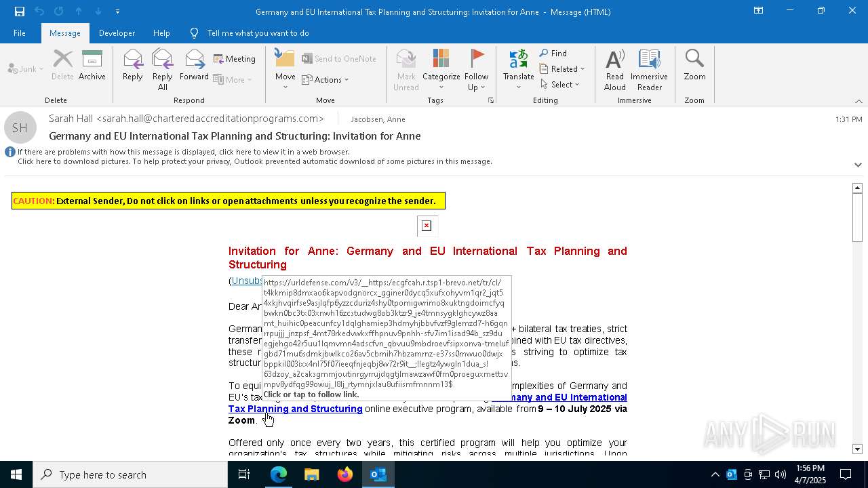This screenshot has height=488, width=868.
Task: Open Microsoft Edge from taskbar
Action: 279,474
